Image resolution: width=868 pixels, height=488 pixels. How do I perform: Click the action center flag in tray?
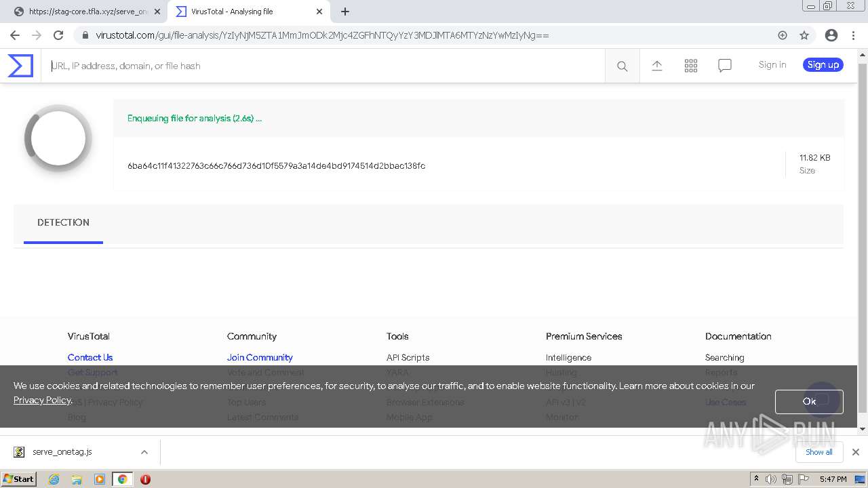tap(803, 479)
